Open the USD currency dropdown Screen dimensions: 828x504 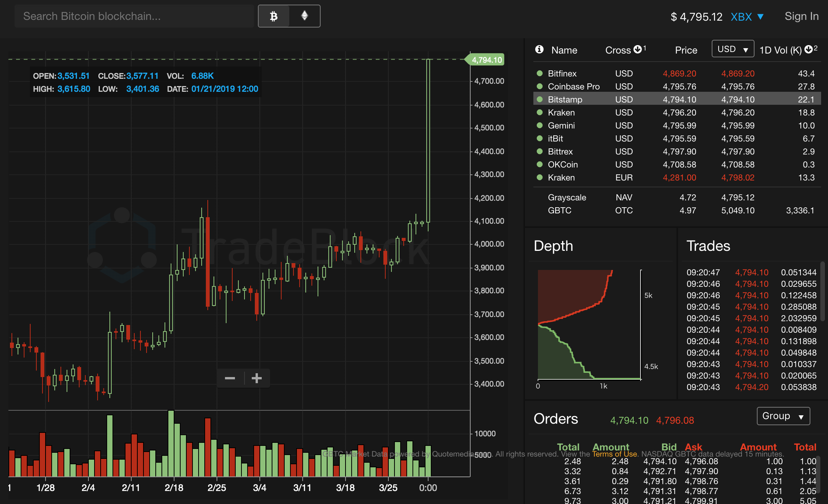click(733, 49)
